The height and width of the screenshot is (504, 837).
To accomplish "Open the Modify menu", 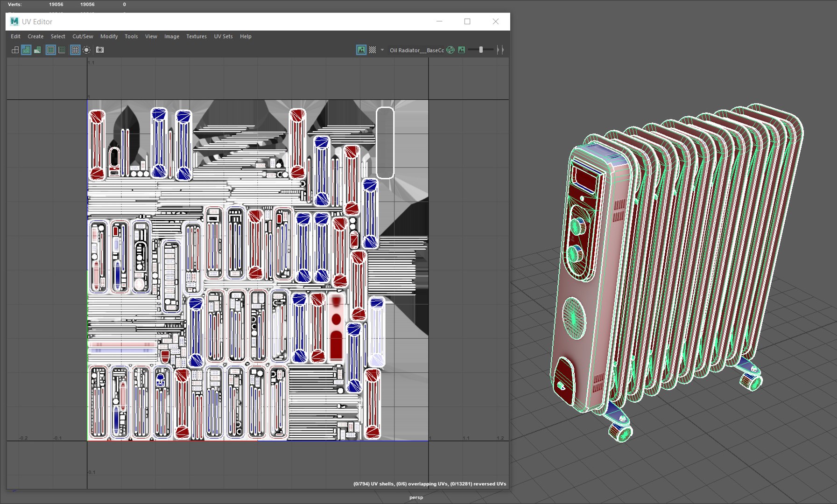I will [x=109, y=36].
